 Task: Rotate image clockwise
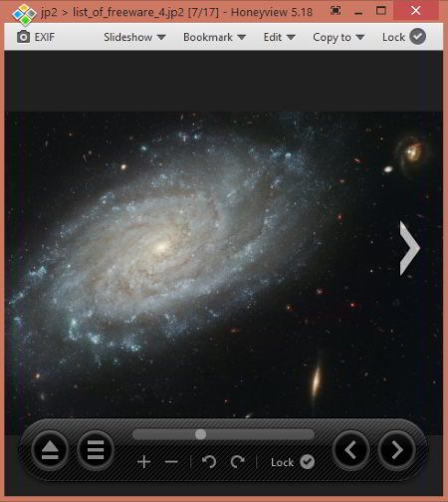click(x=238, y=461)
